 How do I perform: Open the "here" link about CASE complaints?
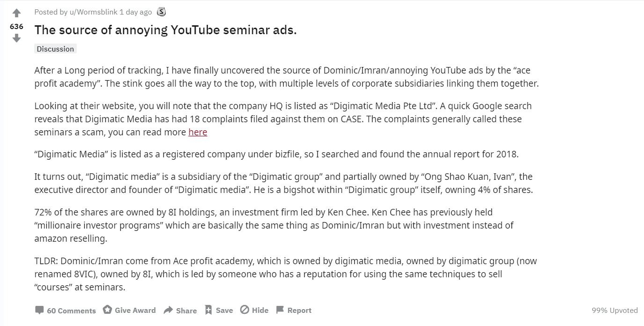(198, 132)
